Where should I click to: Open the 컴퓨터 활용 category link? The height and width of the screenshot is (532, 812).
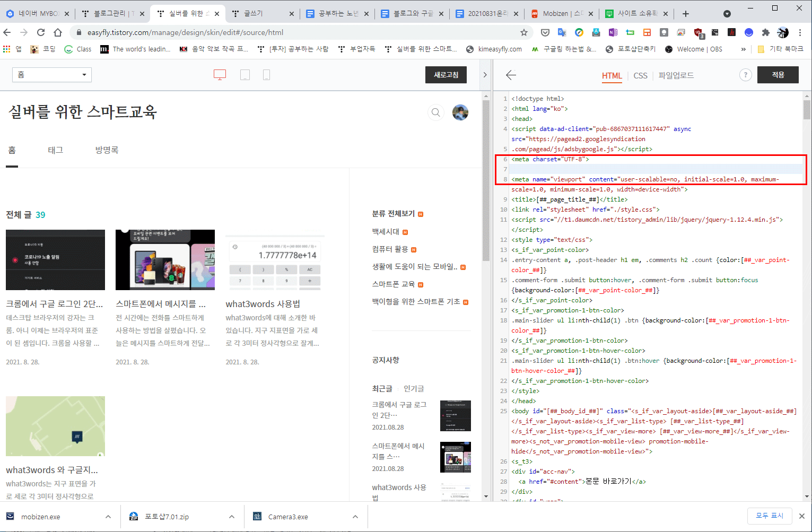pyautogui.click(x=390, y=249)
